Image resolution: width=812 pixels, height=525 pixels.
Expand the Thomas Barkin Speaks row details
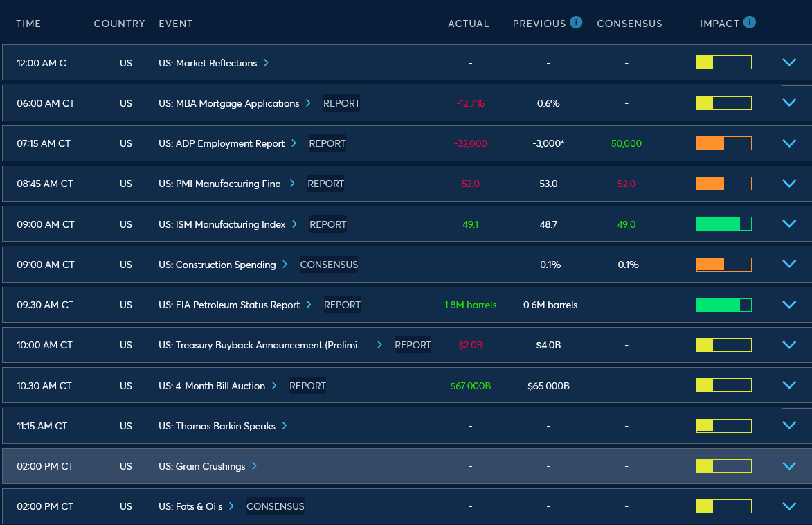(788, 425)
